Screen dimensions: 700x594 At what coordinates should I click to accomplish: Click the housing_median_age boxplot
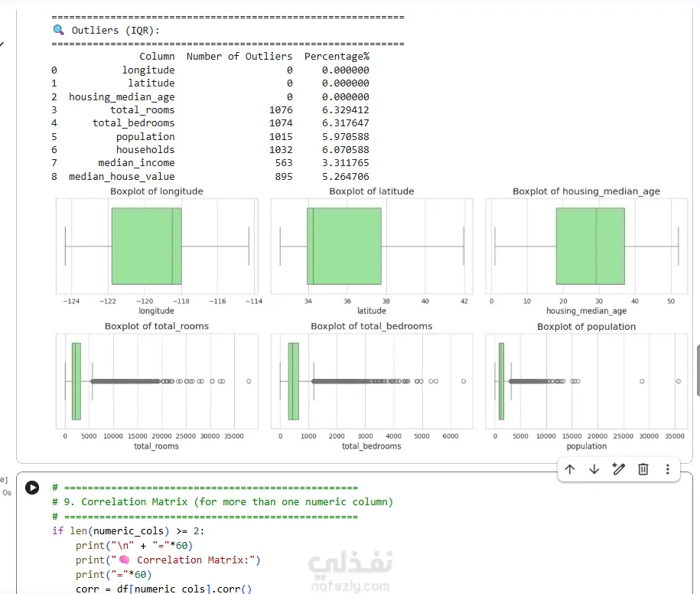coord(587,246)
